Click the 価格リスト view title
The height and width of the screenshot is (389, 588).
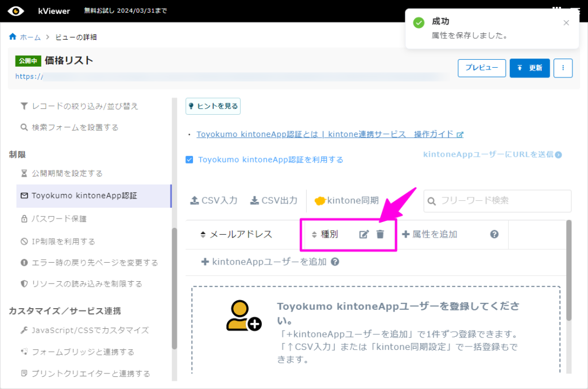point(69,60)
